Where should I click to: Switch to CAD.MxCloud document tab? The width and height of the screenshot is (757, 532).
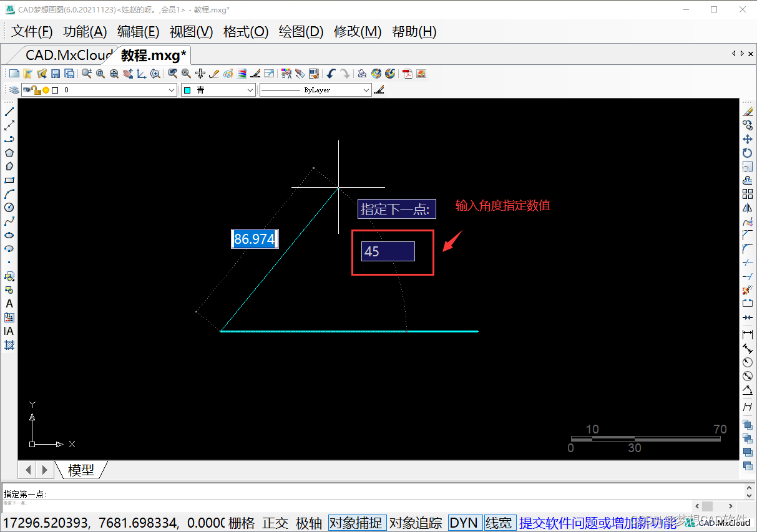click(69, 56)
